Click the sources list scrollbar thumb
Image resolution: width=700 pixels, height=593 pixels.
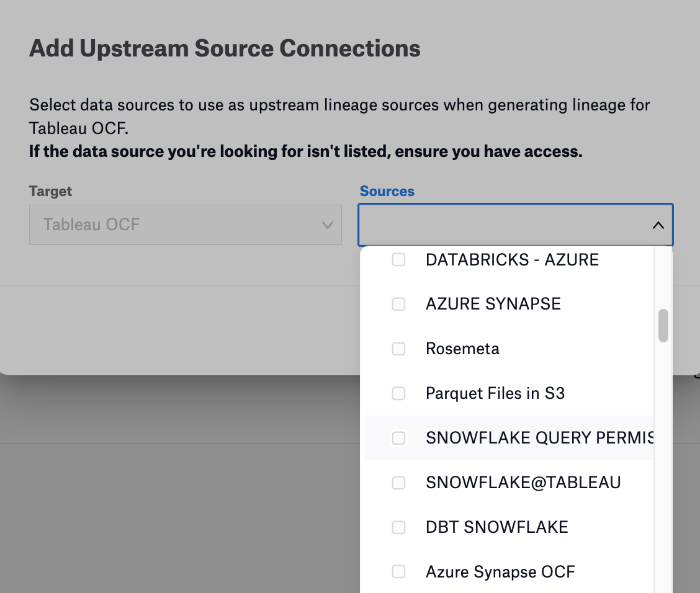point(663,326)
